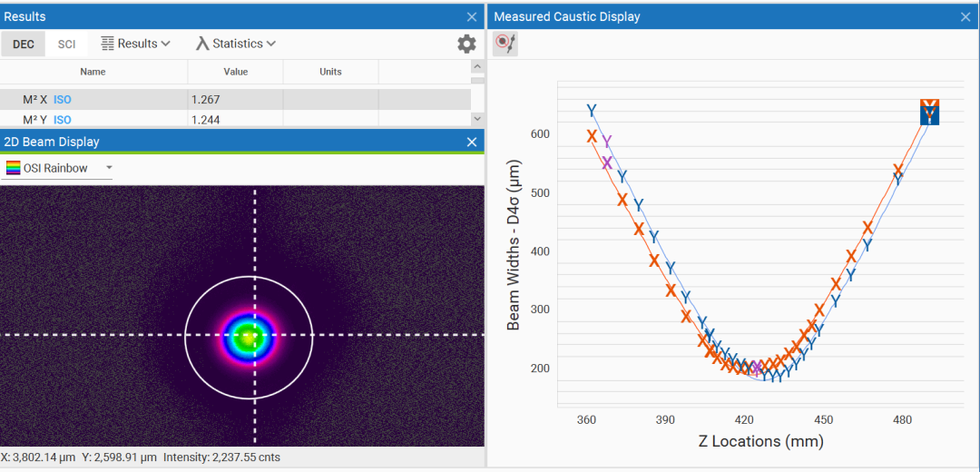Viewport: 980px width, 472px height.
Task: Click the lambda Statistics icon
Action: [x=202, y=44]
